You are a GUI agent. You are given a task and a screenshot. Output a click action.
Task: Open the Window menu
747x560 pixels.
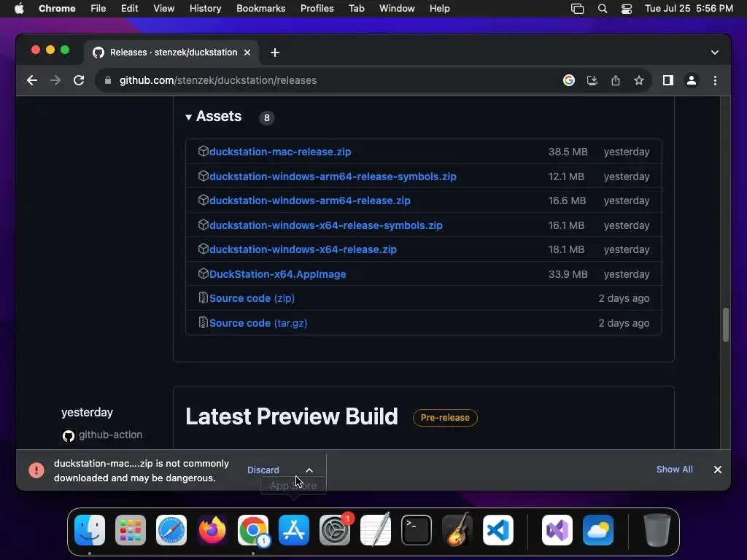tap(397, 9)
